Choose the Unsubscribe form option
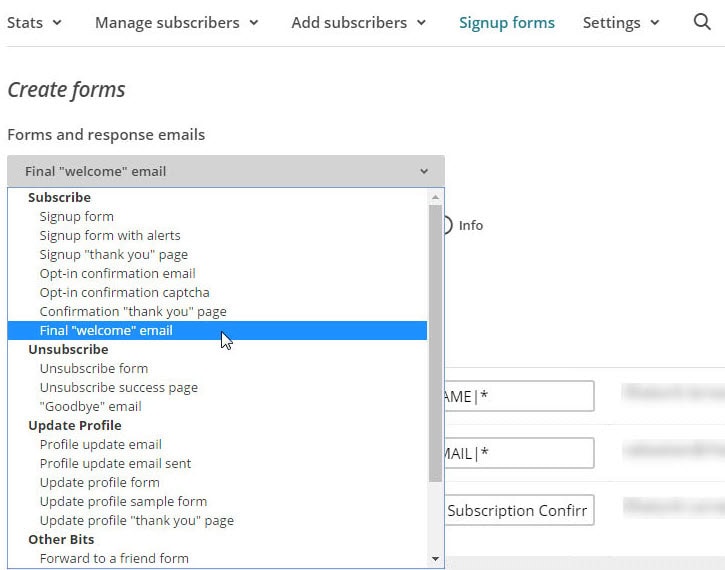This screenshot has width=725, height=570. coord(94,368)
